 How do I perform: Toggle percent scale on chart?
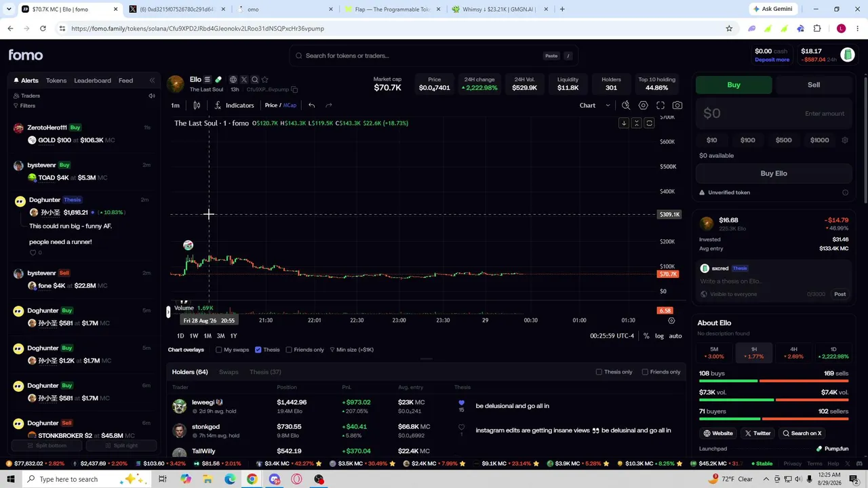coord(646,336)
